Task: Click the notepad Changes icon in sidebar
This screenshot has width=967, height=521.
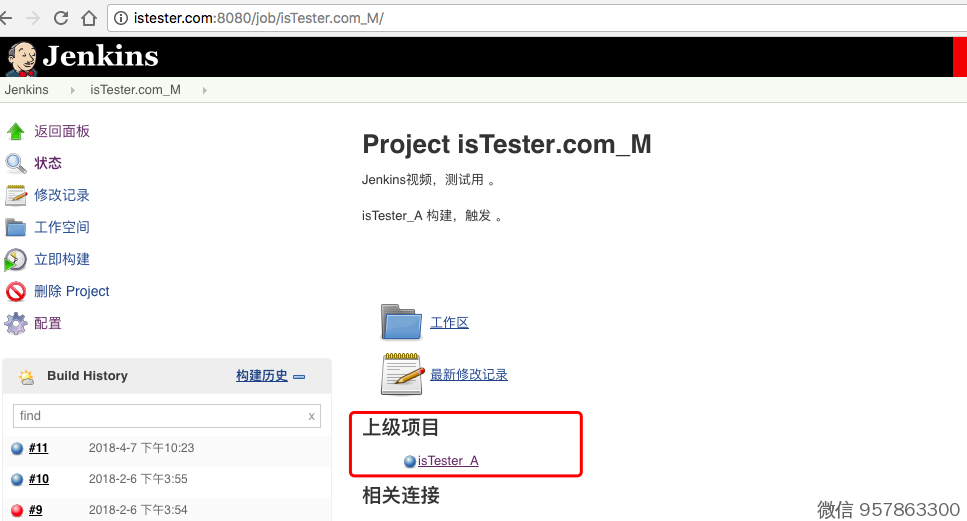Action: coord(15,195)
